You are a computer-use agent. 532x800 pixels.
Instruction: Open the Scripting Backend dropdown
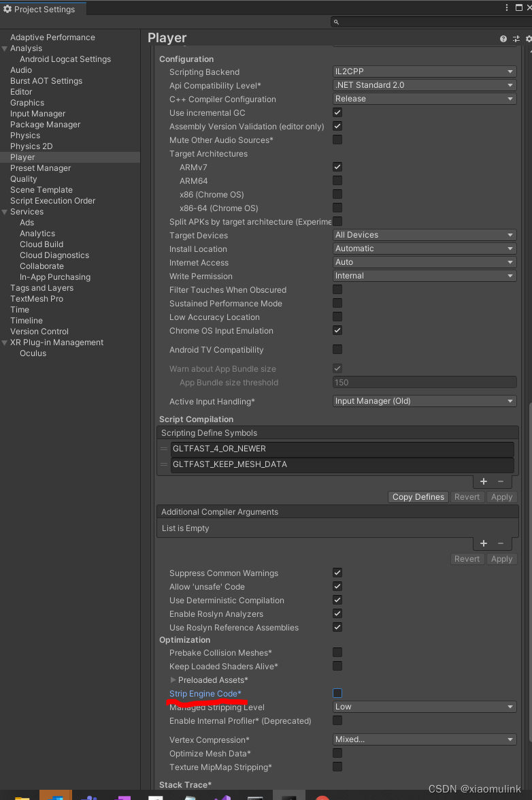[424, 71]
